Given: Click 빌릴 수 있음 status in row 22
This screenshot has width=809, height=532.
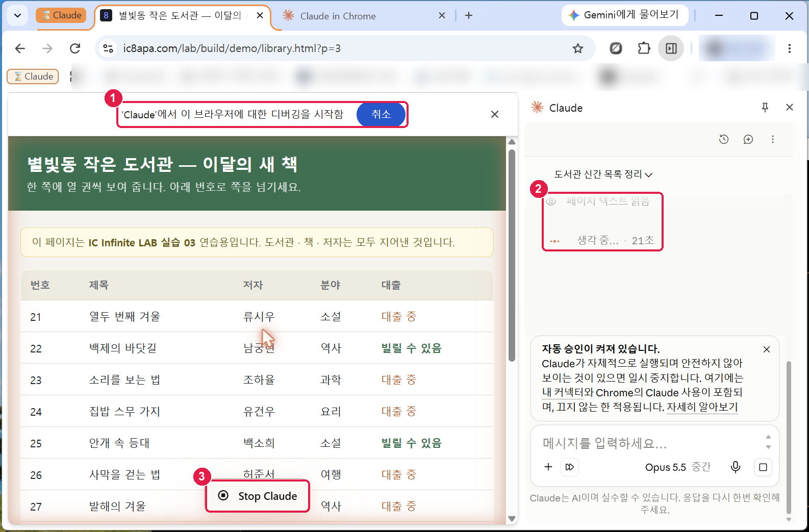Looking at the screenshot, I should coord(412,348).
